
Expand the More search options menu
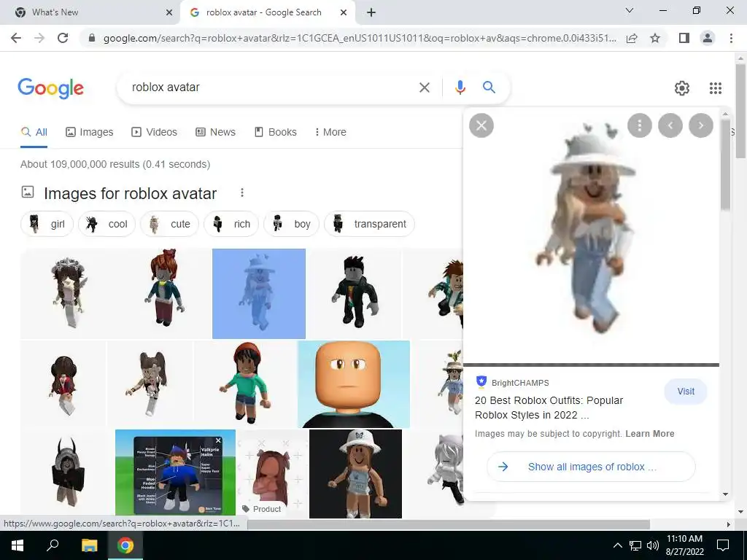[330, 133]
